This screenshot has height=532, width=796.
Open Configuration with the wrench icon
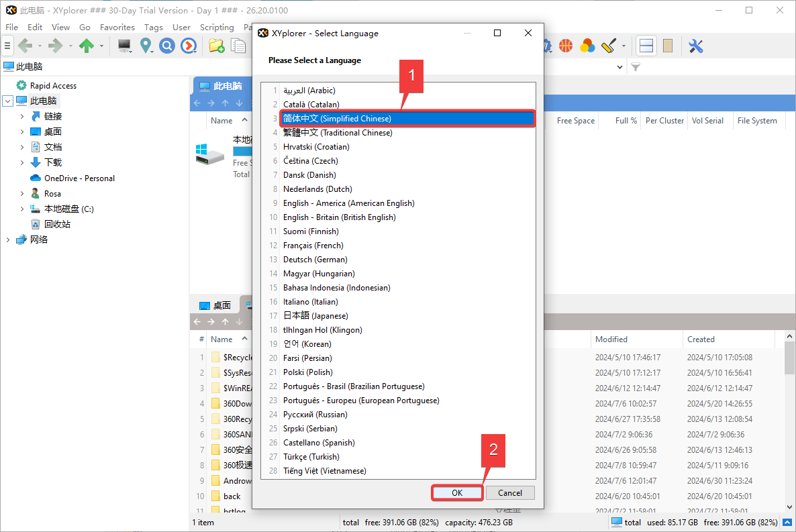tap(695, 46)
